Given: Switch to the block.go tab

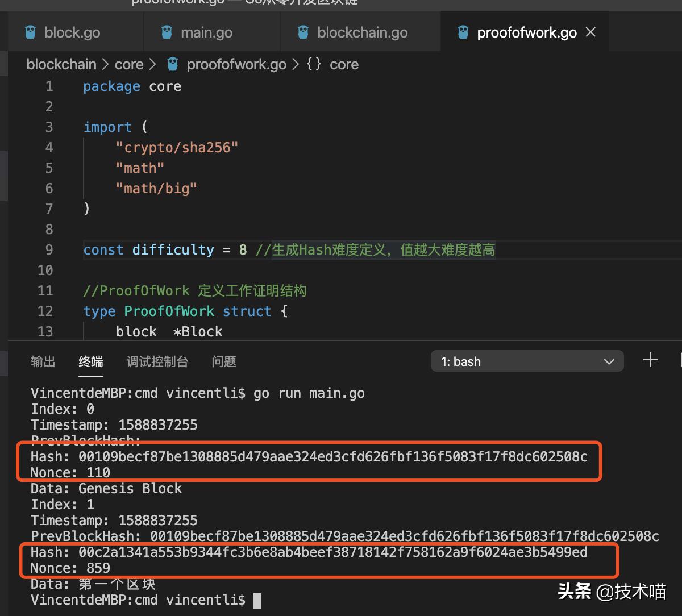Looking at the screenshot, I should click(72, 32).
